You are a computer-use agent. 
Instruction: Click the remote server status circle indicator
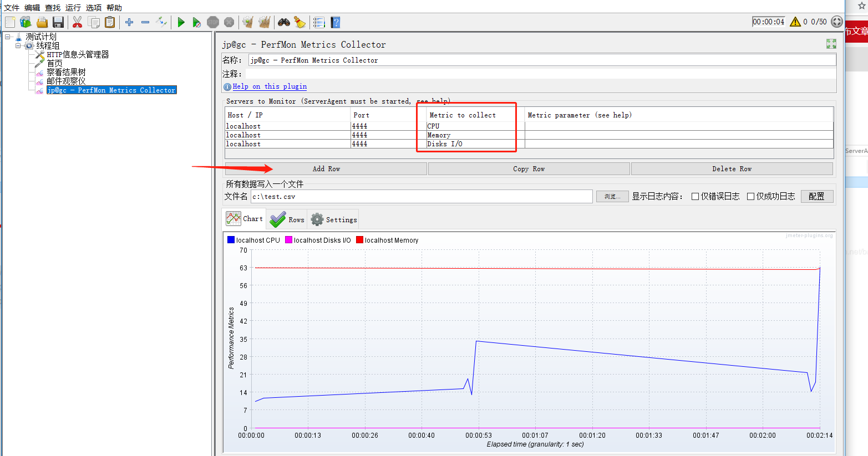(837, 22)
